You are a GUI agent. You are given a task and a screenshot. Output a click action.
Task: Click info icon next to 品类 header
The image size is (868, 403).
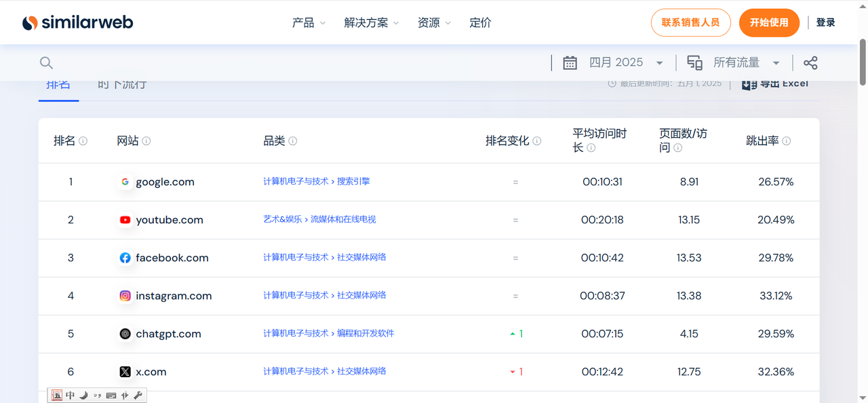click(293, 141)
